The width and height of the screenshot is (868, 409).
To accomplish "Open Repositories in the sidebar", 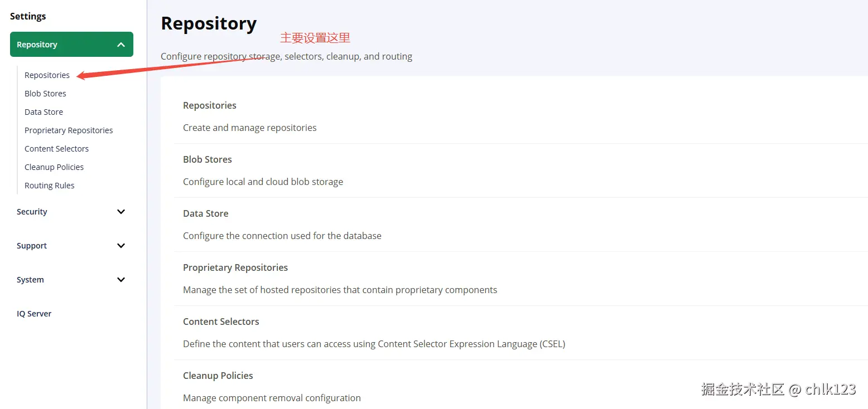I will 47,75.
